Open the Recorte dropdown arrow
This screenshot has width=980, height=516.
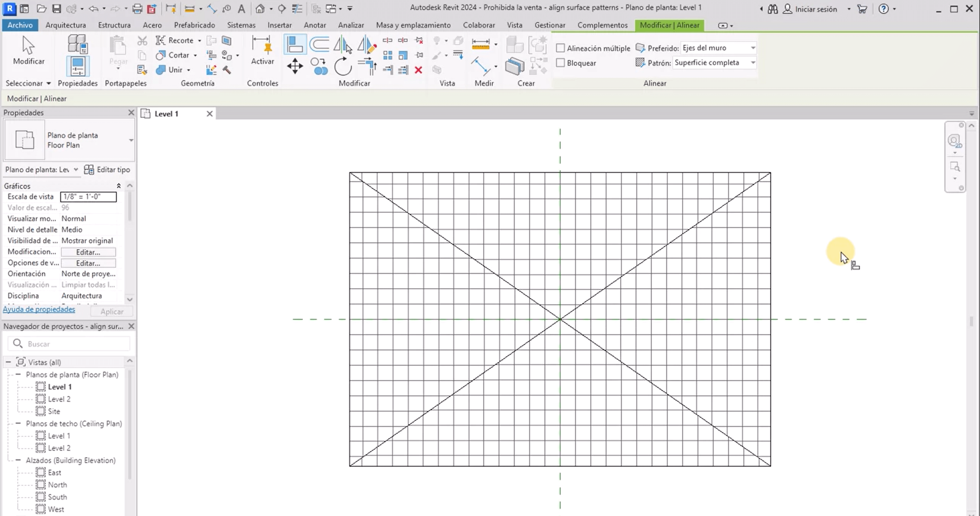tap(199, 41)
